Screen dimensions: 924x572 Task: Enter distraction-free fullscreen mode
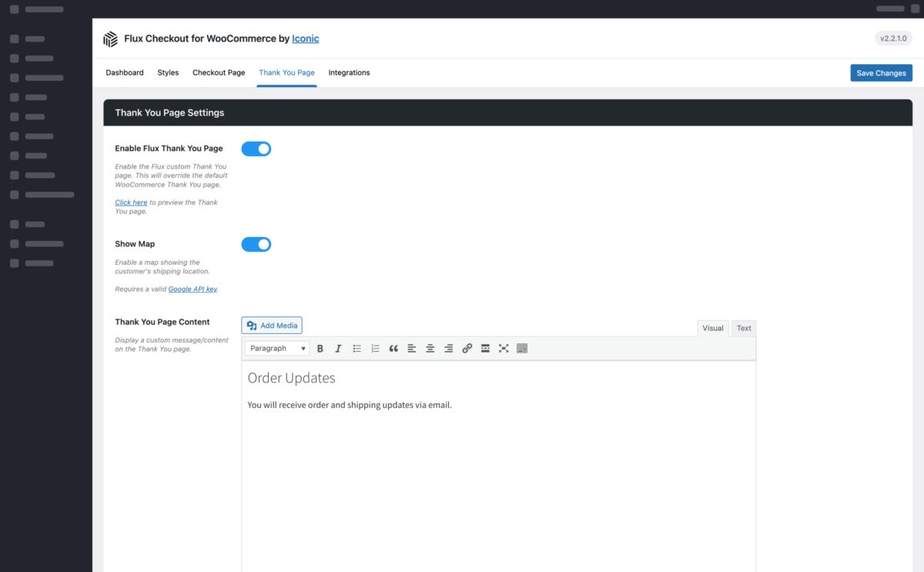(x=504, y=349)
